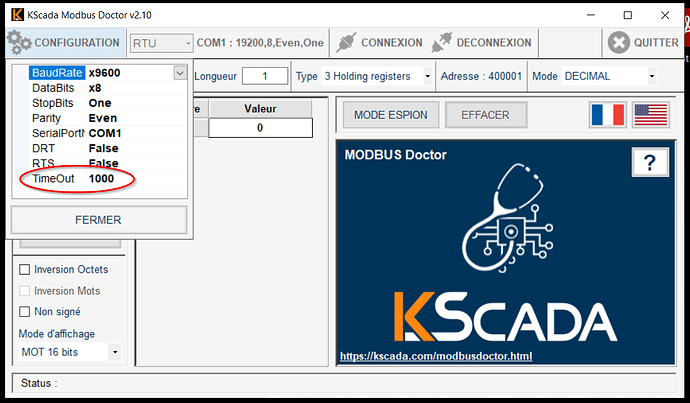Minimize the KScada Modbus Doctor window
Viewport: 690px width, 403px height.
(591, 15)
